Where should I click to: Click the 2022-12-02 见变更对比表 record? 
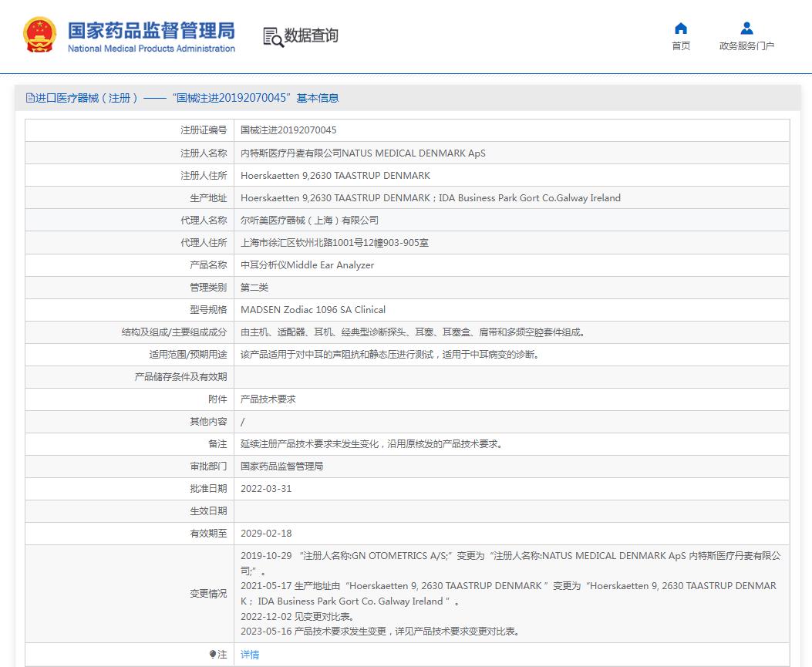point(297,616)
